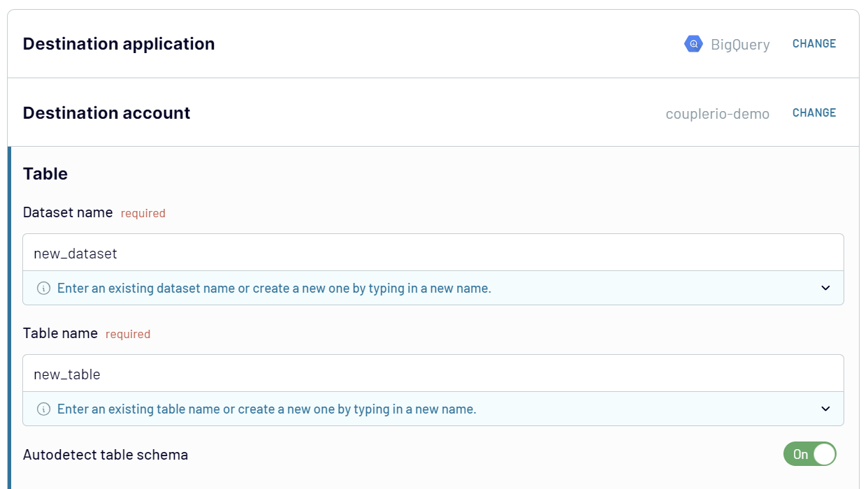
Task: Click the info icon under Dataset name
Action: (43, 289)
